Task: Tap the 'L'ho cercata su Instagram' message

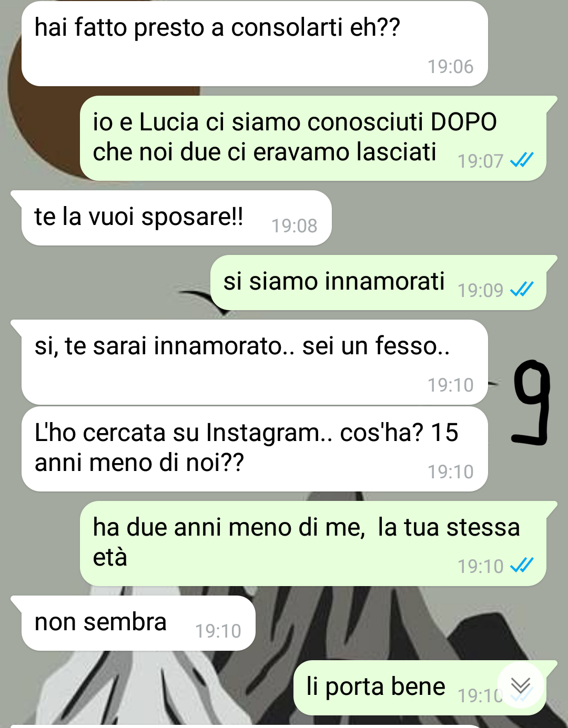Action: coord(255,449)
